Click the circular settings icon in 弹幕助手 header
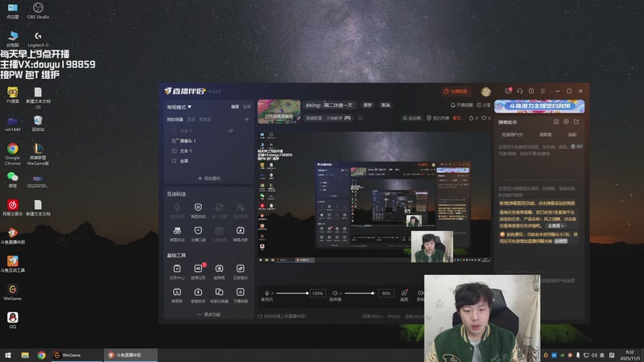The image size is (644, 362). [x=566, y=122]
